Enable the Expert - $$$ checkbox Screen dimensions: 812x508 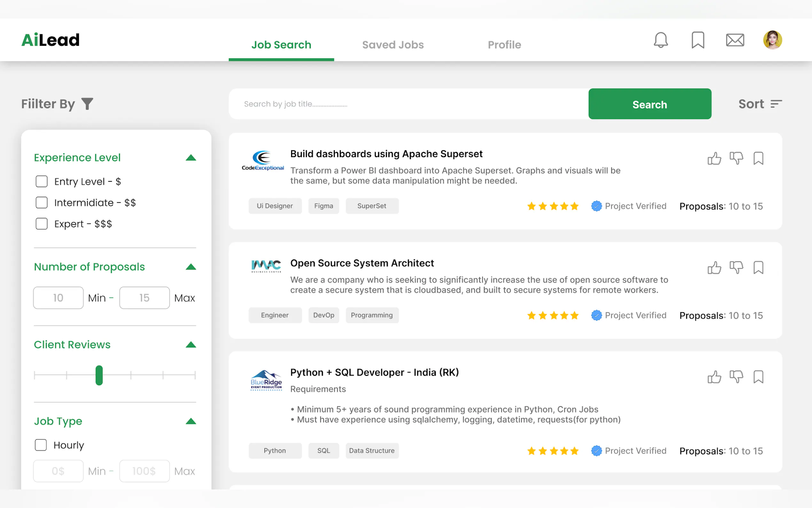pyautogui.click(x=42, y=224)
